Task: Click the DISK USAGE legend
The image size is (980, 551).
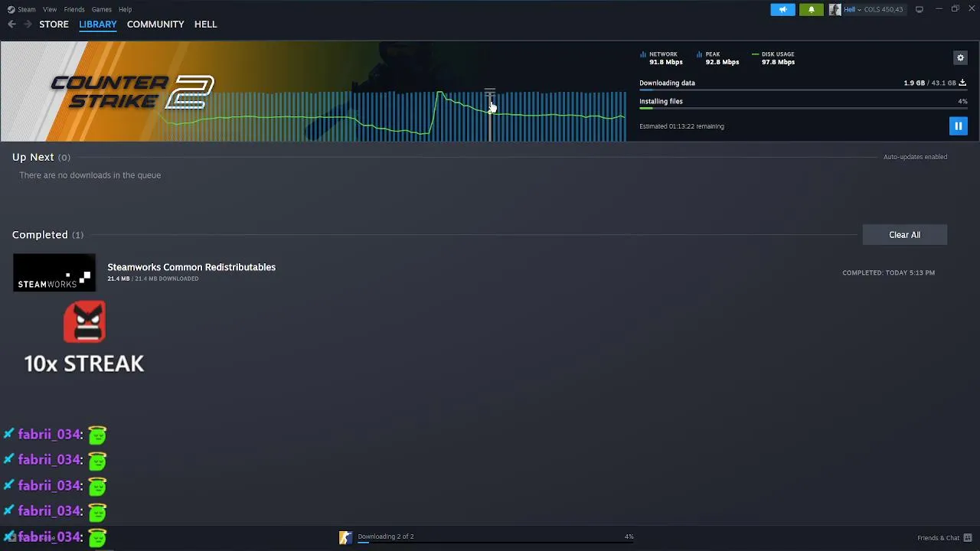Action: pyautogui.click(x=773, y=58)
